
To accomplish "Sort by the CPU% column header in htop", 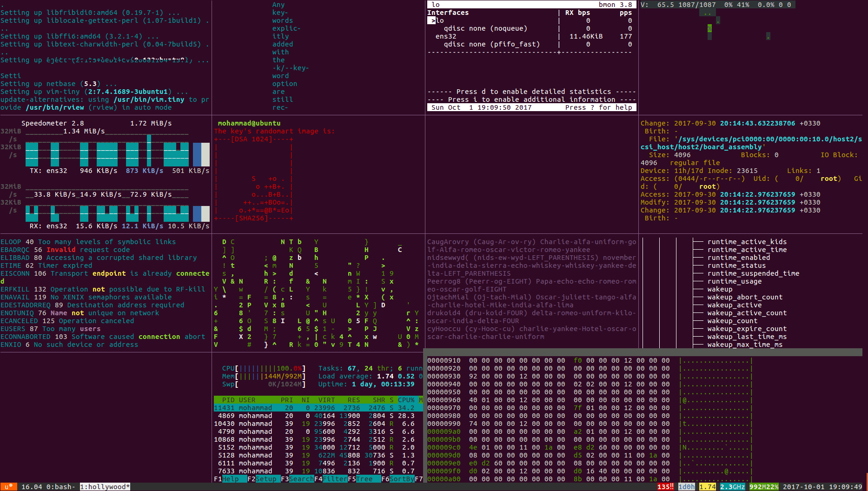I will pos(406,400).
